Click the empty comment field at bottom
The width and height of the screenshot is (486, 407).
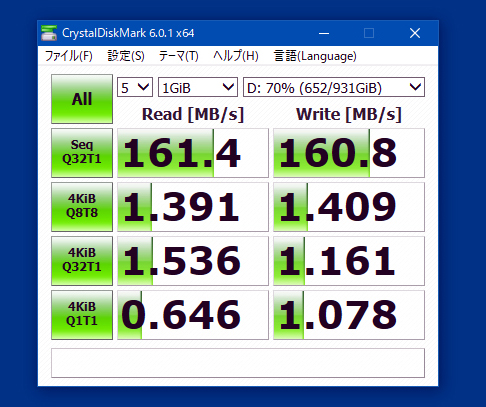point(238,363)
